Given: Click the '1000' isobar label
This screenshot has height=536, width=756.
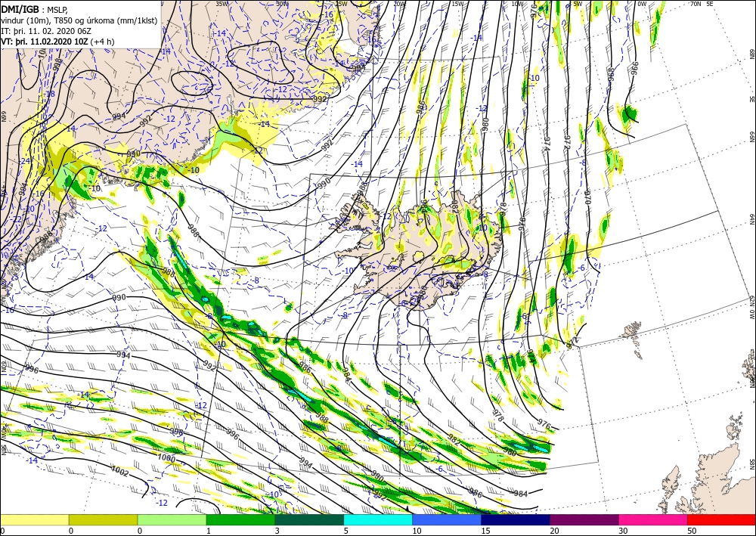Looking at the screenshot, I should pos(166,457).
